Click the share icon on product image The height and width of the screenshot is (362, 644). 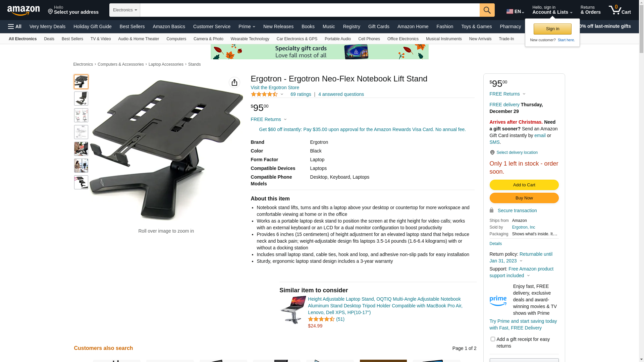[234, 82]
